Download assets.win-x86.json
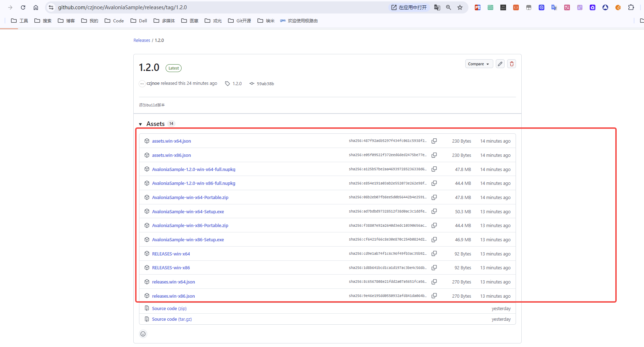 click(x=171, y=155)
